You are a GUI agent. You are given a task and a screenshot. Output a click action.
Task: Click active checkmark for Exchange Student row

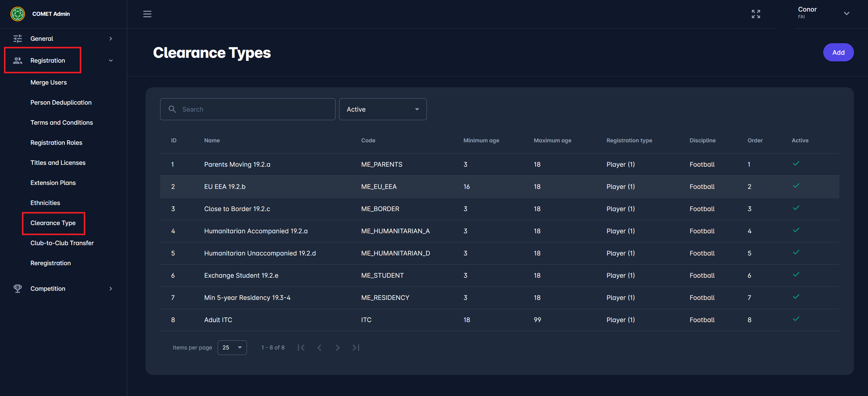[796, 274]
